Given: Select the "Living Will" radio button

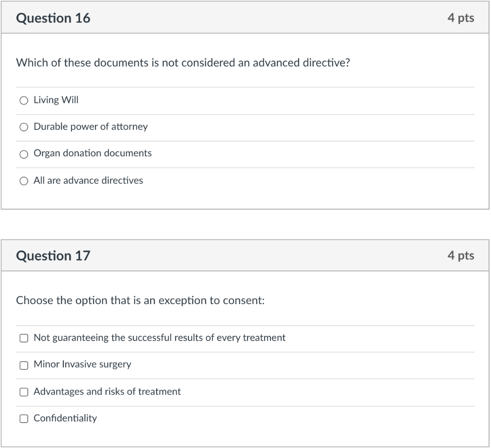Looking at the screenshot, I should point(23,100).
